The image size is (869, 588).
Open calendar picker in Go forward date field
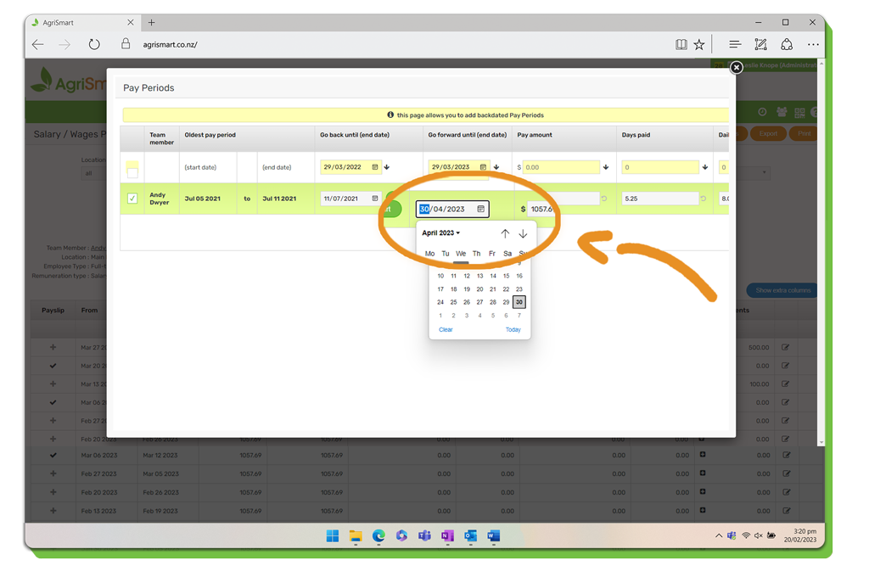point(480,210)
